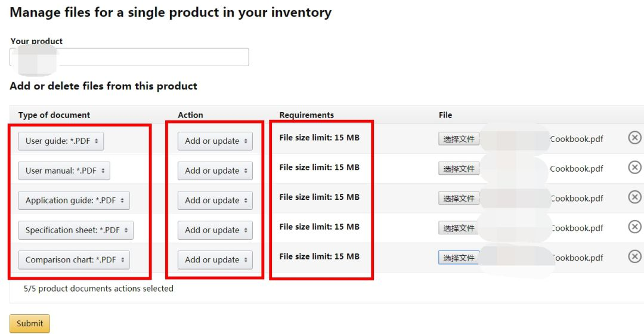This screenshot has width=644, height=334.
Task: Change the action for the User manual row
Action: coord(215,171)
